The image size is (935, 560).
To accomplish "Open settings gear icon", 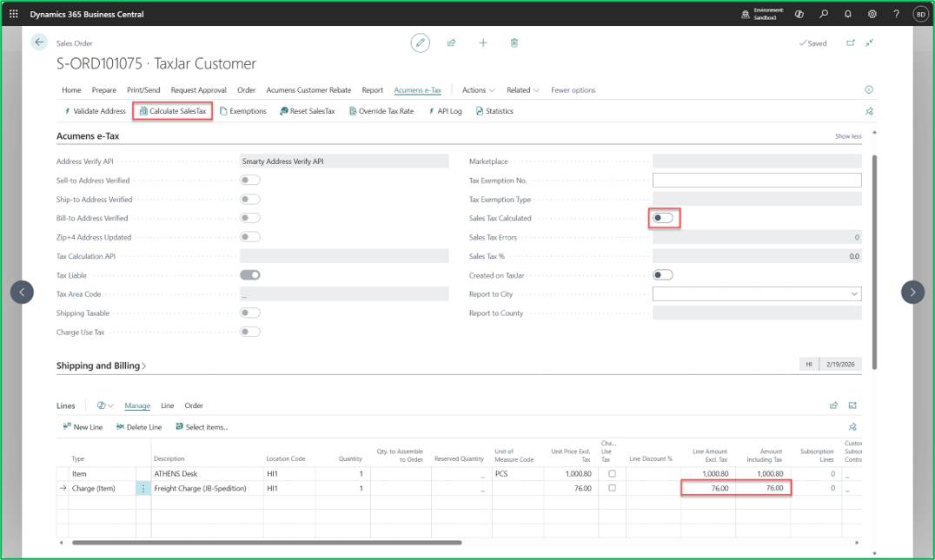I will (x=872, y=14).
